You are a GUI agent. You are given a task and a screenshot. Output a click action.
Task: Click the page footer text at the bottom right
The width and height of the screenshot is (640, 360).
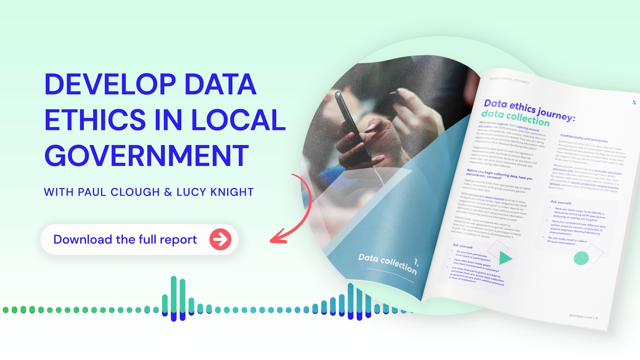(584, 317)
